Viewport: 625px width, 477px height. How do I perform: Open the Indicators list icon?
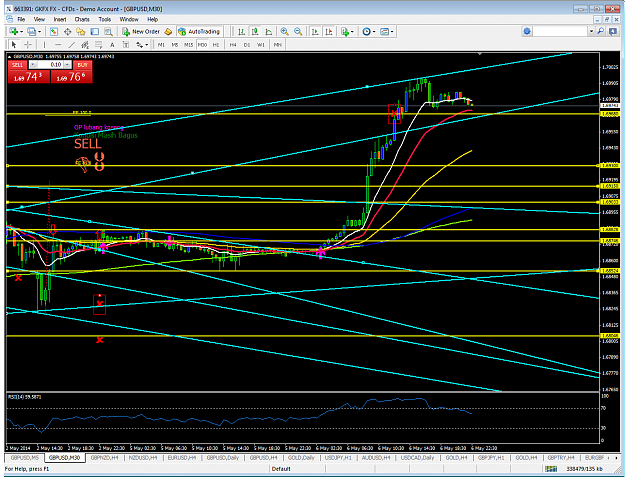point(345,31)
